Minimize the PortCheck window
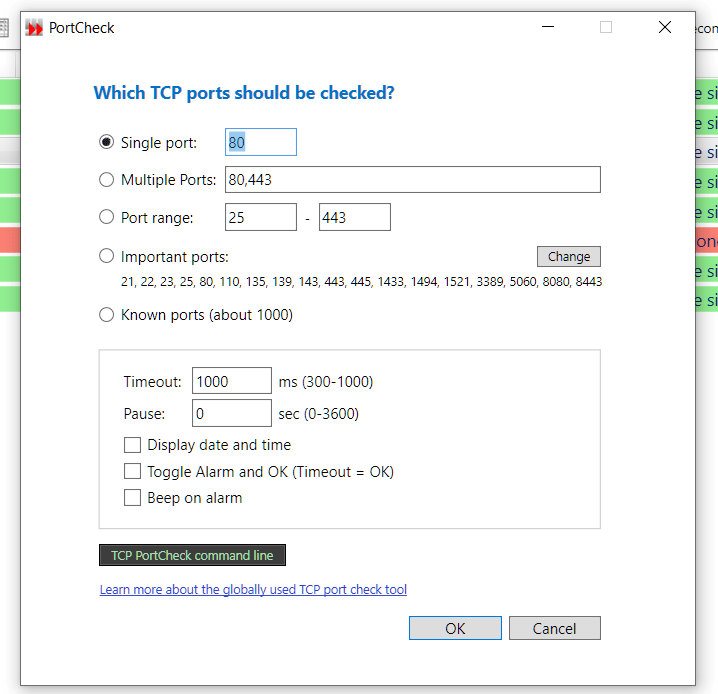718x694 pixels. tap(548, 27)
